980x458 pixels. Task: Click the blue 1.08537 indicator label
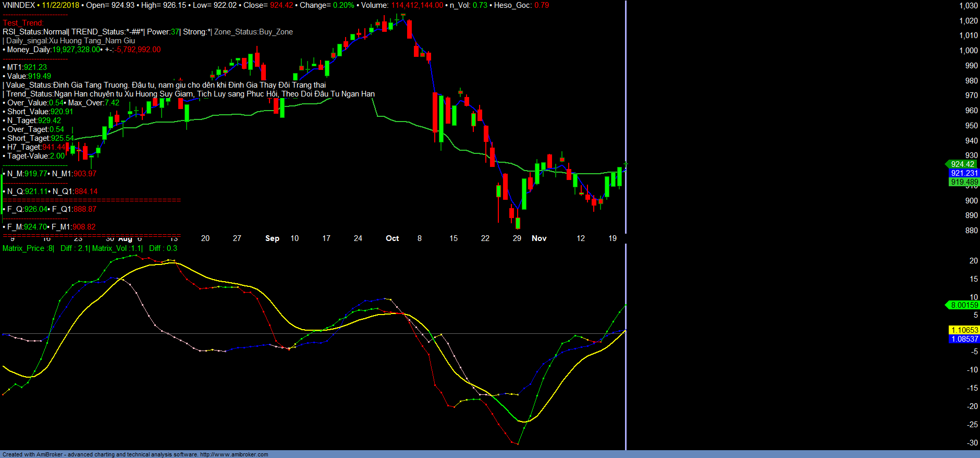click(x=964, y=339)
